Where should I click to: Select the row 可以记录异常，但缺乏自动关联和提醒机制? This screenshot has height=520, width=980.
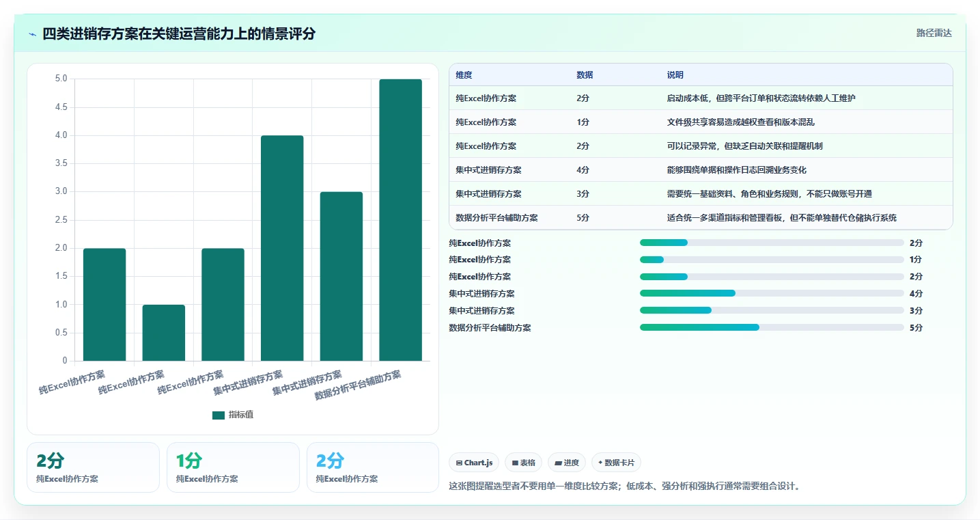tap(701, 146)
